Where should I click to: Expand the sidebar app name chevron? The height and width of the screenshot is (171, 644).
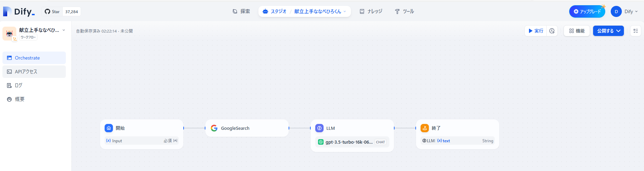tap(64, 30)
